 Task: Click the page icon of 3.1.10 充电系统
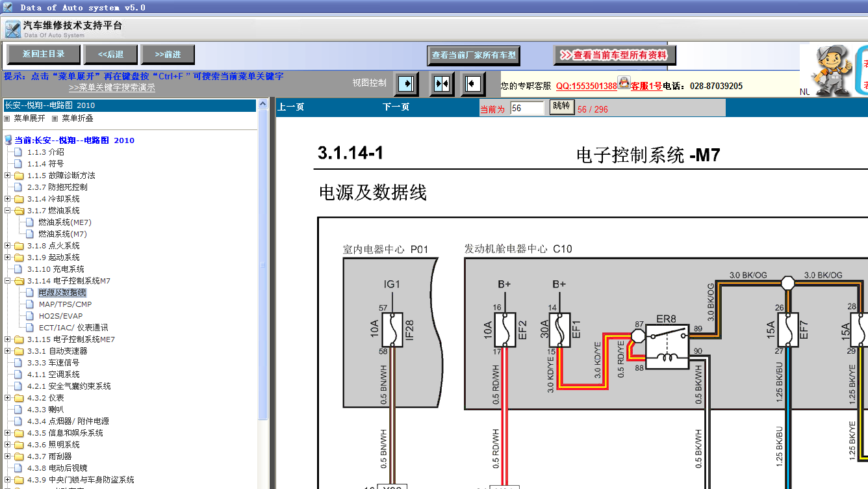click(x=18, y=269)
